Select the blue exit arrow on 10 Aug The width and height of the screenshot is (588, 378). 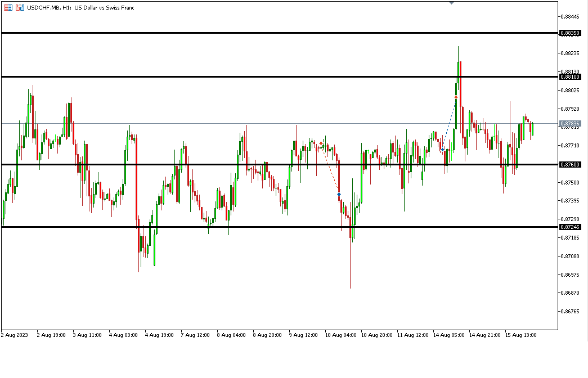339,194
